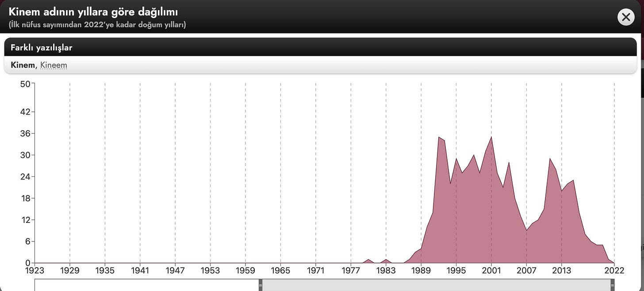The width and height of the screenshot is (644, 291).
Task: Select the bold Kinem spelling
Action: tap(23, 65)
